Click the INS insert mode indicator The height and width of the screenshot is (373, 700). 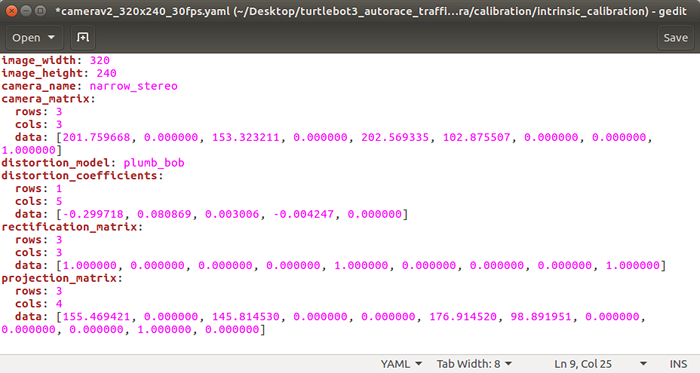click(678, 364)
